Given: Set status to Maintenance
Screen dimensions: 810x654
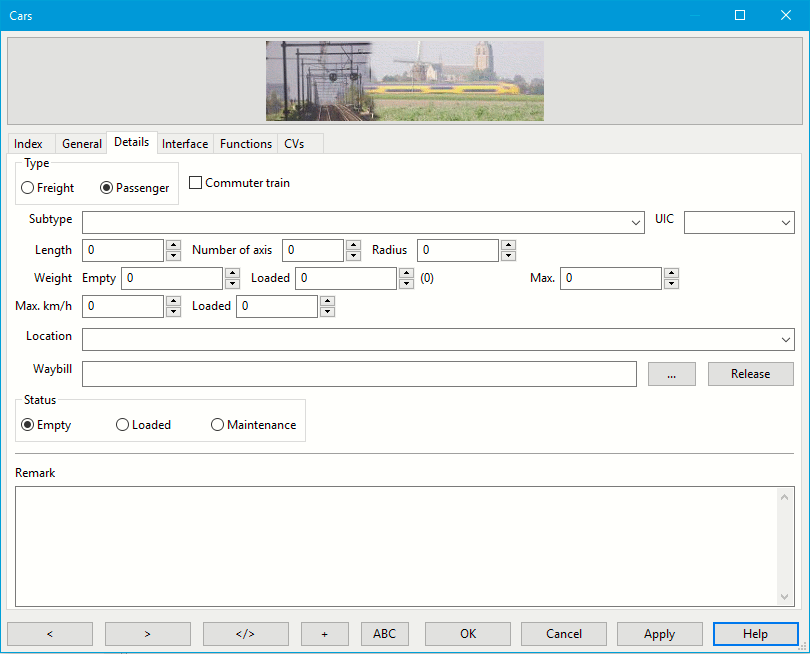Looking at the screenshot, I should click(x=218, y=425).
